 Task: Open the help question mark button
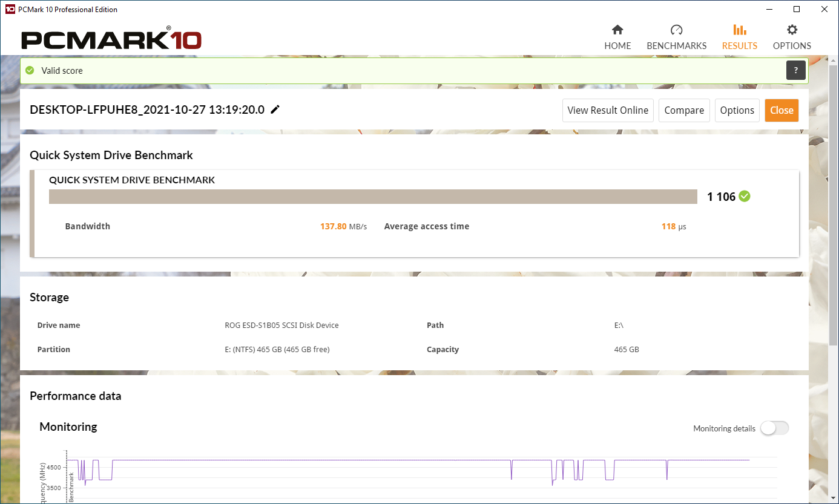(x=796, y=70)
